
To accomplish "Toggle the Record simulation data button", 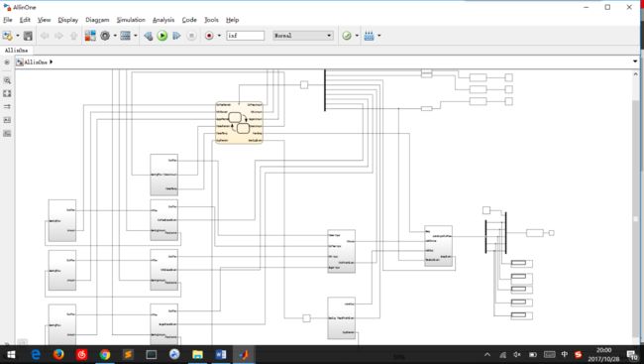I will coord(209,36).
